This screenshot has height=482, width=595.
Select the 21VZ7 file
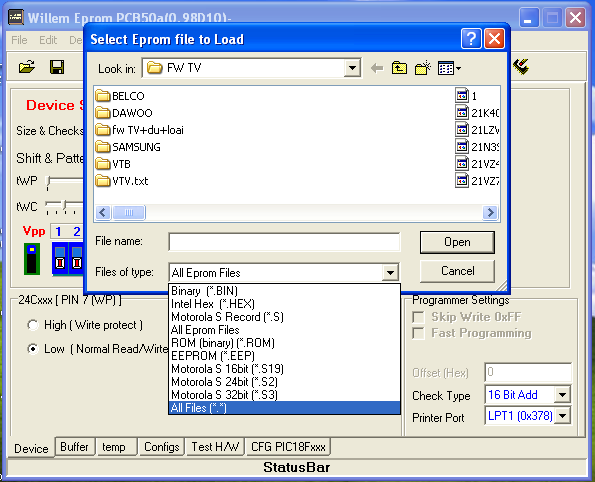pyautogui.click(x=477, y=181)
